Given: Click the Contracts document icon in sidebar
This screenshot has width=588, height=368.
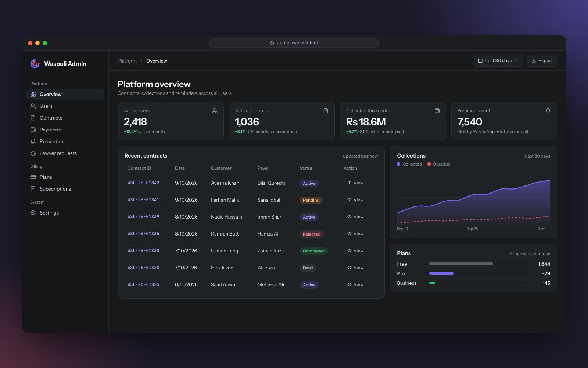Looking at the screenshot, I should [x=33, y=118].
